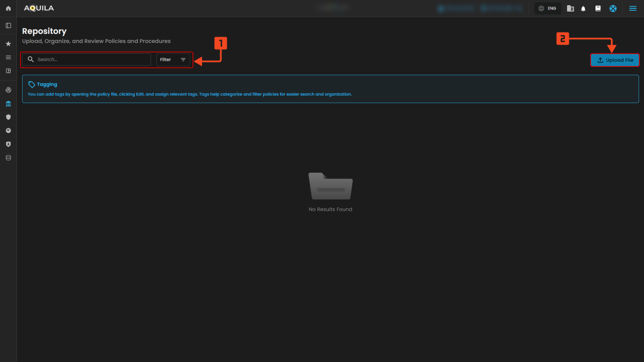
Task: Click the magnifier icon inside the search bar
Action: click(31, 59)
